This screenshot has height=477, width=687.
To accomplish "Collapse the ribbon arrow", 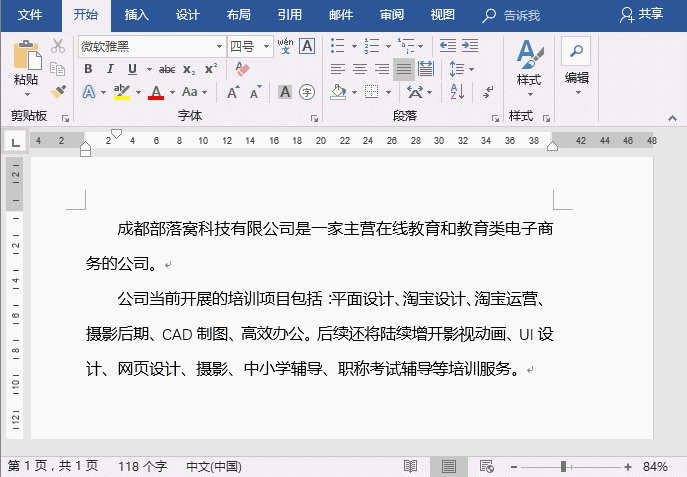I will [672, 118].
